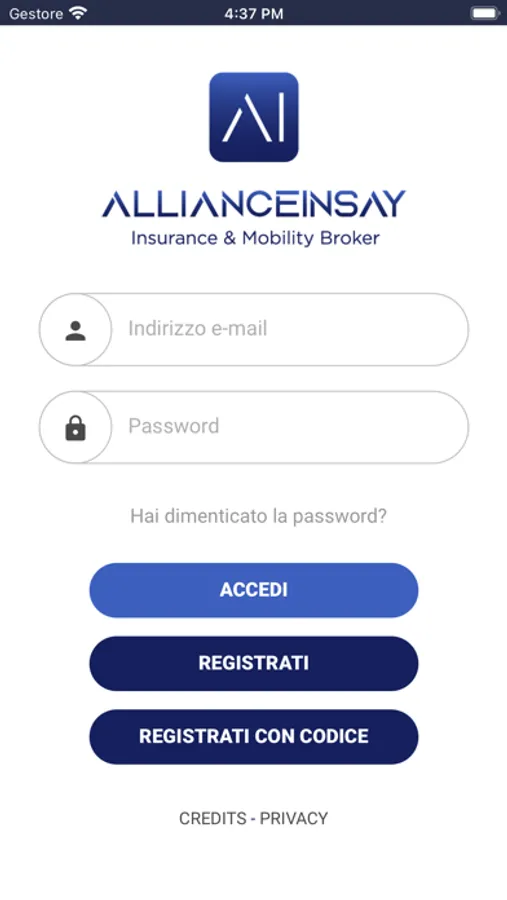This screenshot has height=900, width=507.
Task: Tap the 4:37 PM clock
Action: [254, 13]
